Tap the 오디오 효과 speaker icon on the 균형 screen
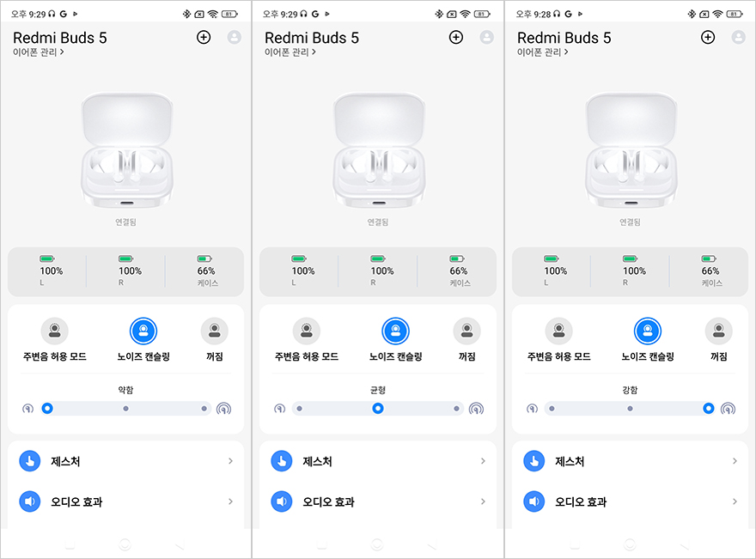The image size is (756, 559). (x=282, y=501)
